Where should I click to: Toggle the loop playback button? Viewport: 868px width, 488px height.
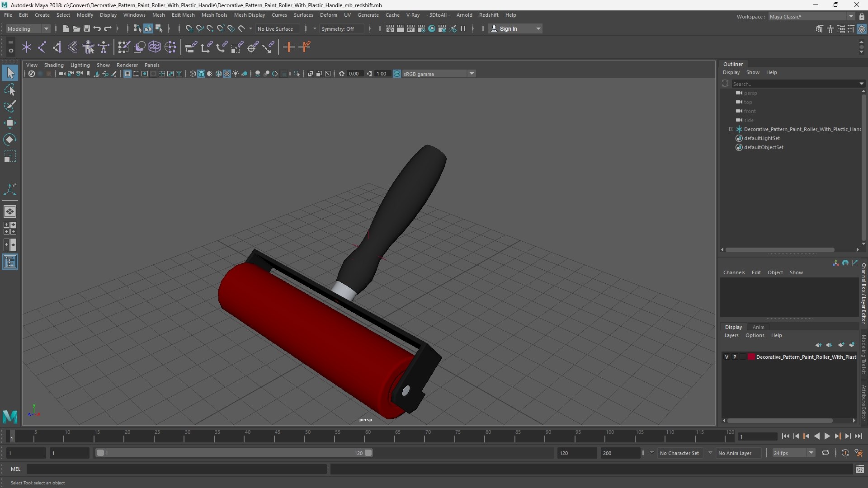(x=826, y=453)
